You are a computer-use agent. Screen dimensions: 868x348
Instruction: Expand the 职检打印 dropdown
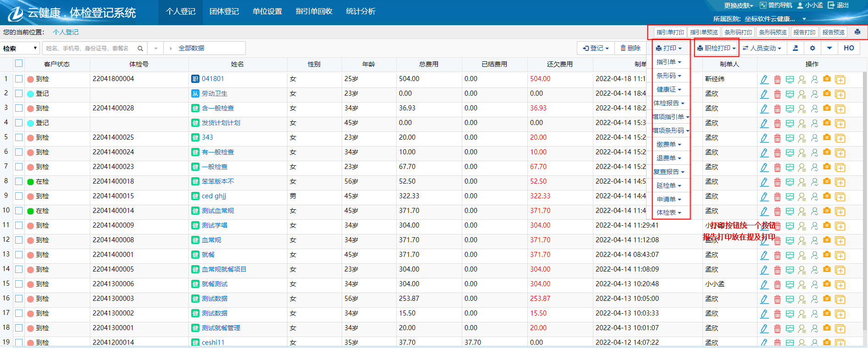716,48
